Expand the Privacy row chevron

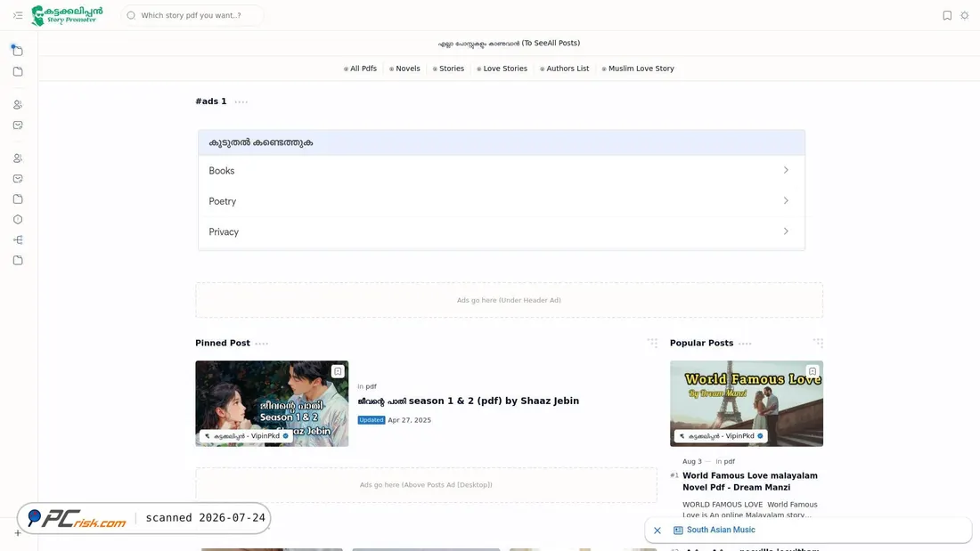point(786,231)
